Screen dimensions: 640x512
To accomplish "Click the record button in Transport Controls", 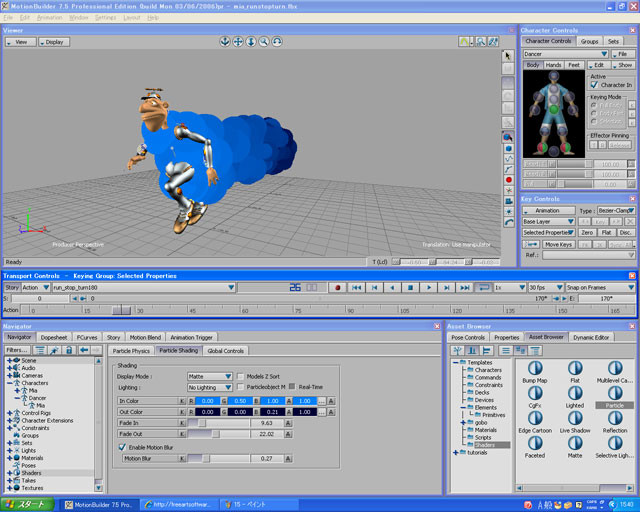I will (338, 288).
